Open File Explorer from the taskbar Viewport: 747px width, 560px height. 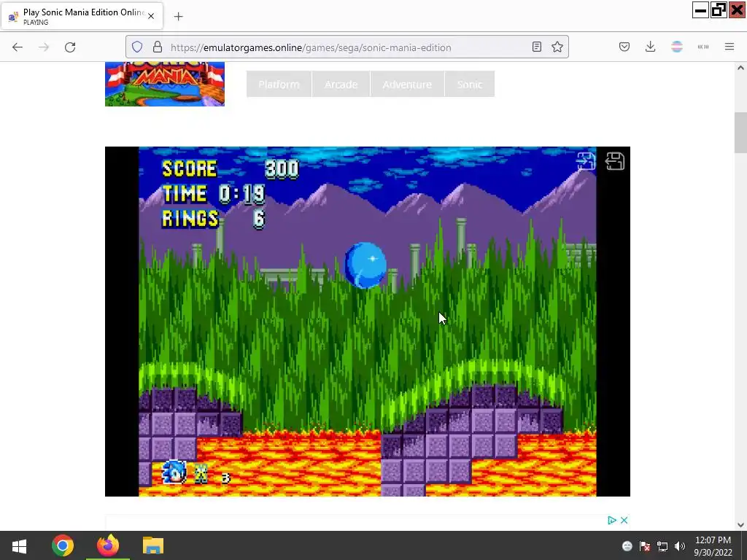153,545
